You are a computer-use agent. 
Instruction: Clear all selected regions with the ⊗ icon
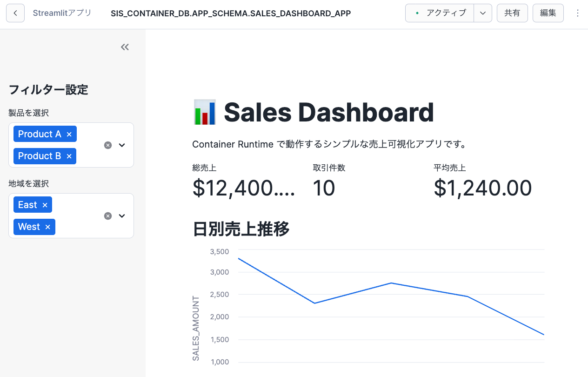point(107,215)
